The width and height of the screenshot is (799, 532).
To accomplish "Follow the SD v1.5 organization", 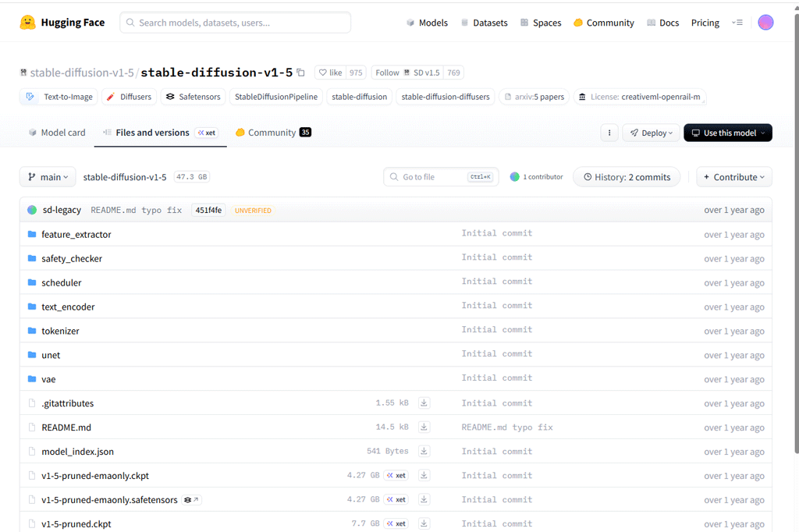I will (405, 73).
